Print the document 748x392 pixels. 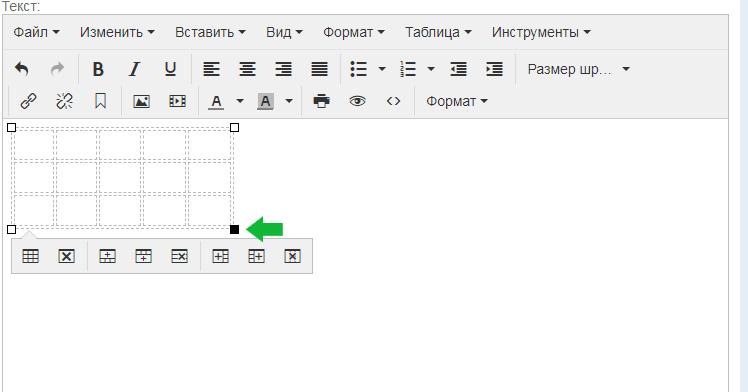click(x=322, y=101)
